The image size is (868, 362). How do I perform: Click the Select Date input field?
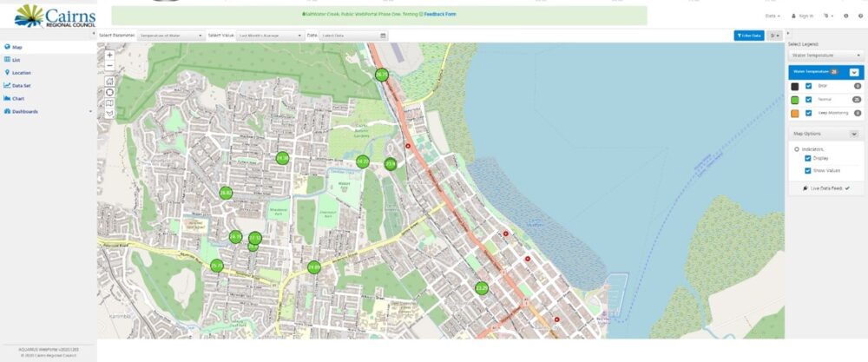350,36
